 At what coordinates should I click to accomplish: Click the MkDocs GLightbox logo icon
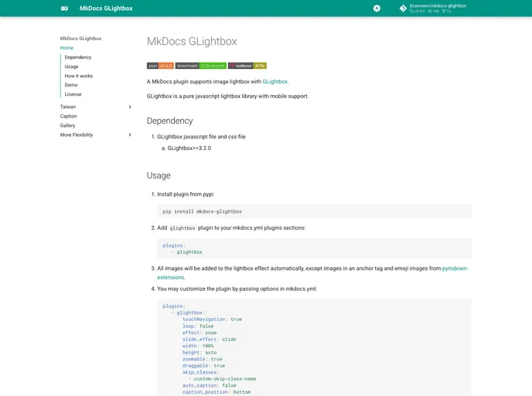[x=64, y=9]
